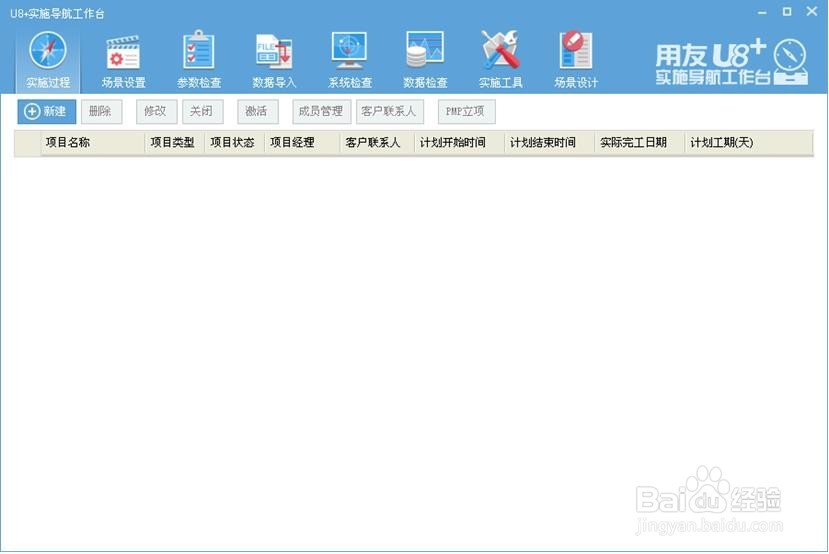Sort by 实际完工日期 column header

[640, 143]
